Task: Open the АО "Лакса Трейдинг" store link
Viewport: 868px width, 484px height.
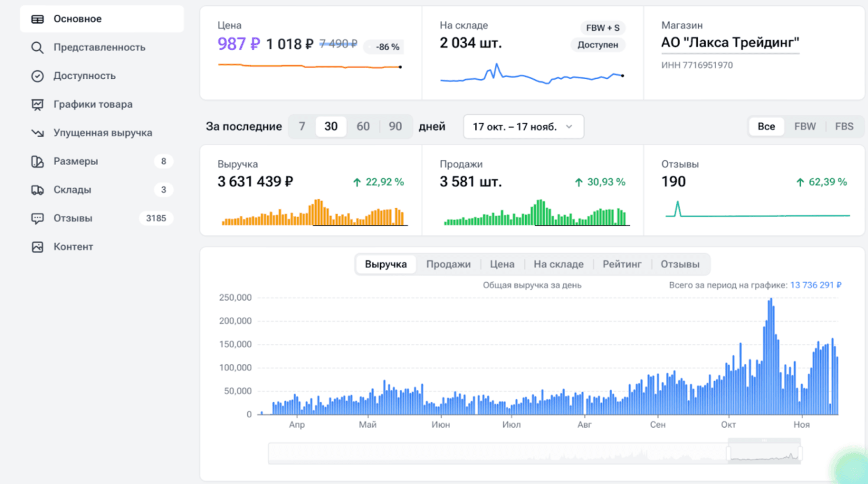Action: click(730, 43)
